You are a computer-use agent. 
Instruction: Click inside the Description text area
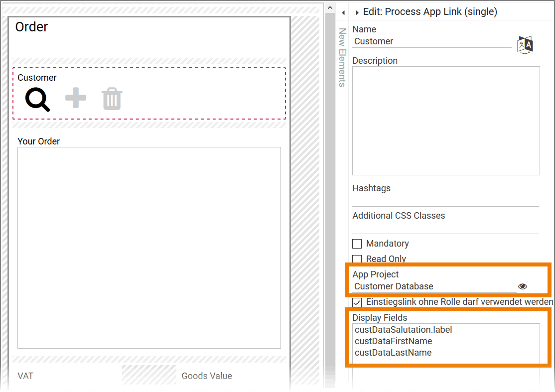[x=445, y=120]
